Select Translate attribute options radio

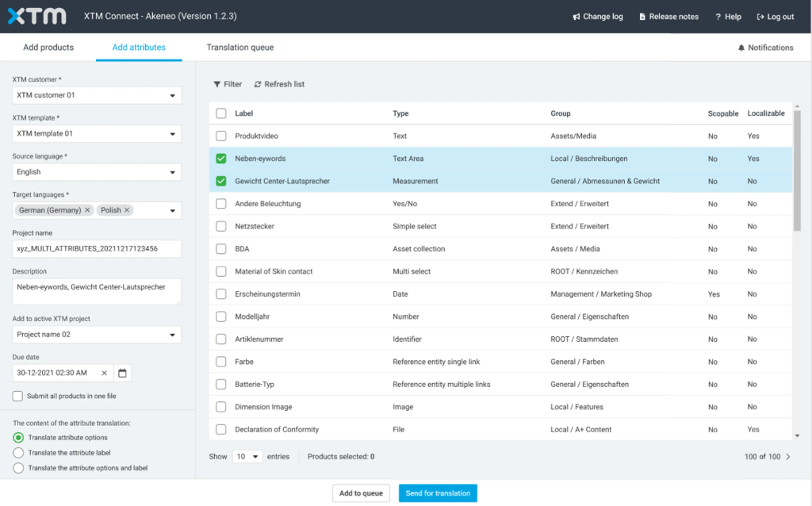(18, 438)
